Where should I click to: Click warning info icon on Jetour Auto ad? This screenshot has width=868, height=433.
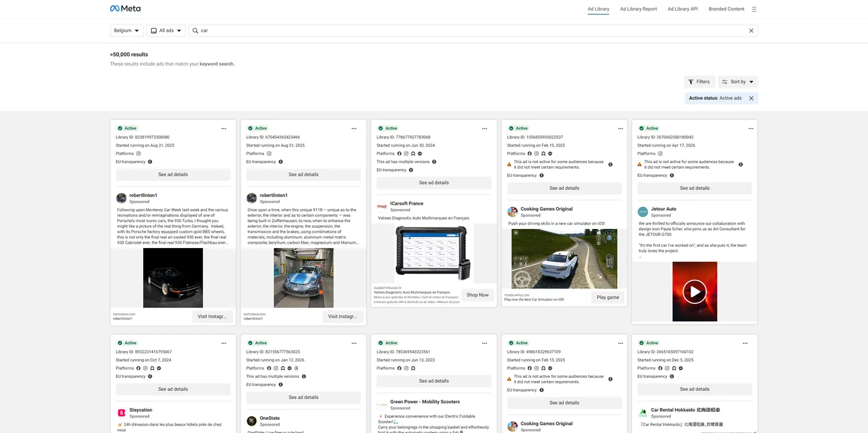741,164
